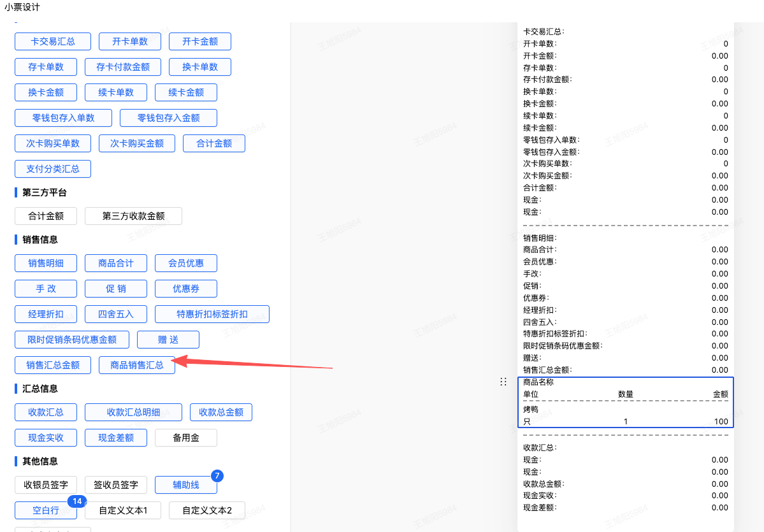This screenshot has height=532, width=764.
Task: Toggle the 促 销 tag
Action: pyautogui.click(x=116, y=289)
